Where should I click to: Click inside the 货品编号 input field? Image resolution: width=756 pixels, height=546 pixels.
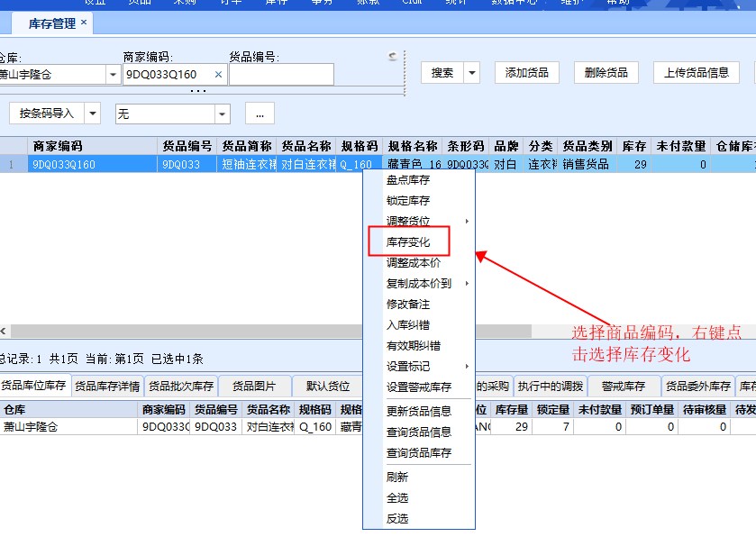pos(281,75)
